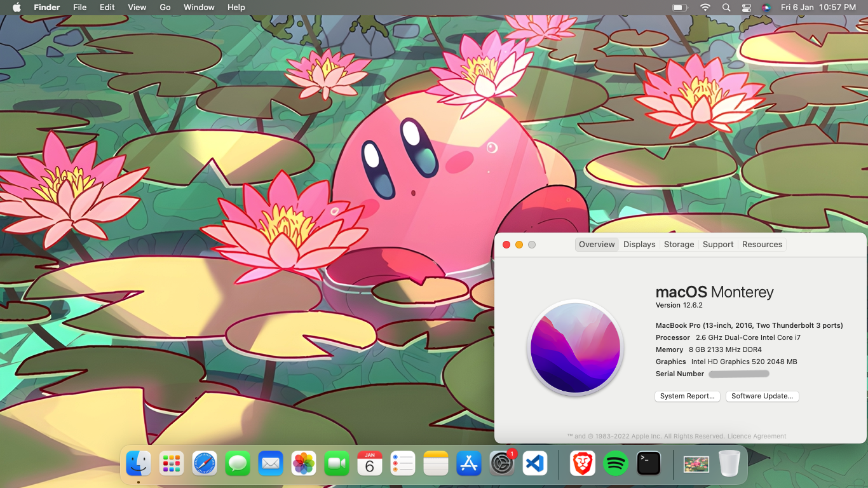Minimize the About This Mac window
This screenshot has height=488, width=868.
(x=519, y=245)
